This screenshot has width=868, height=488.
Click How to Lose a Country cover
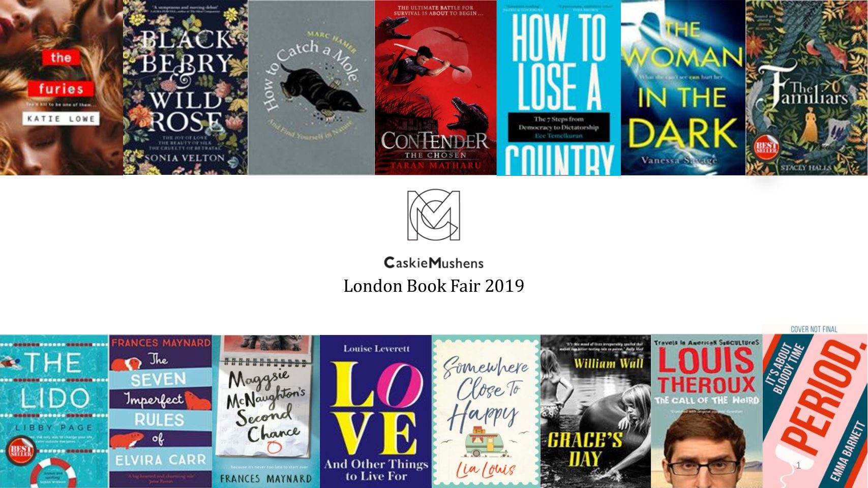558,87
